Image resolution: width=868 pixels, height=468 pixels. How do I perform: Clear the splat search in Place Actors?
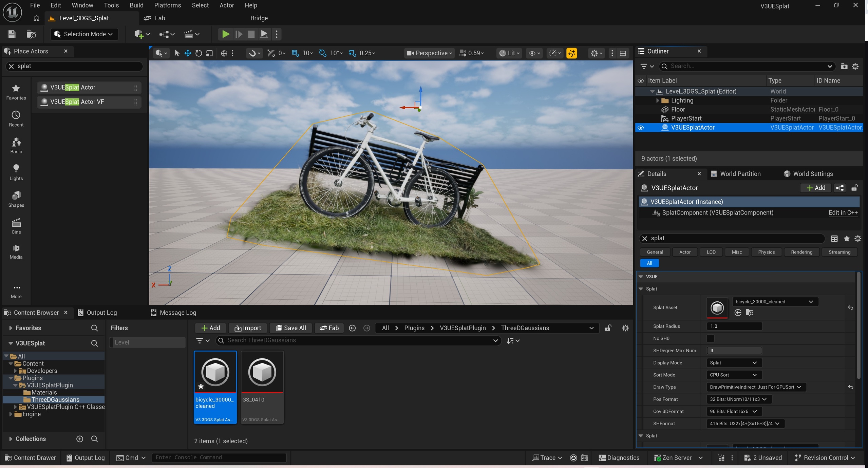pyautogui.click(x=11, y=66)
